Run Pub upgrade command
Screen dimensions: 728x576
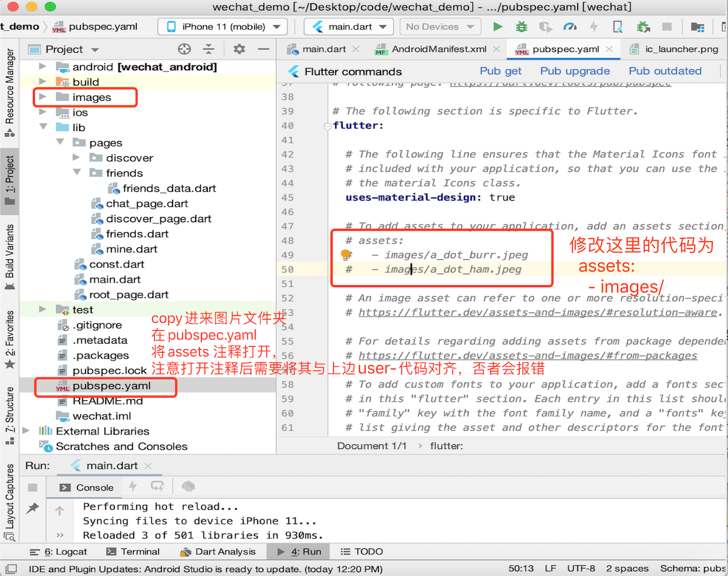point(575,71)
